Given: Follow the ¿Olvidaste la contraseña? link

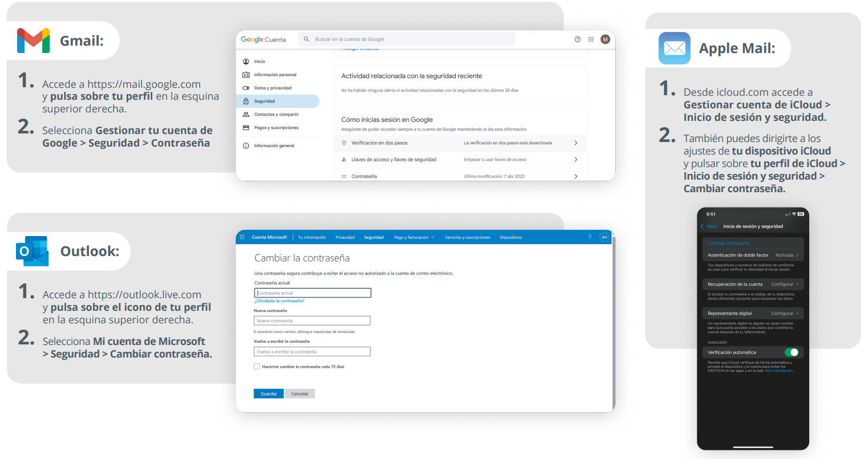Looking at the screenshot, I should [x=280, y=300].
